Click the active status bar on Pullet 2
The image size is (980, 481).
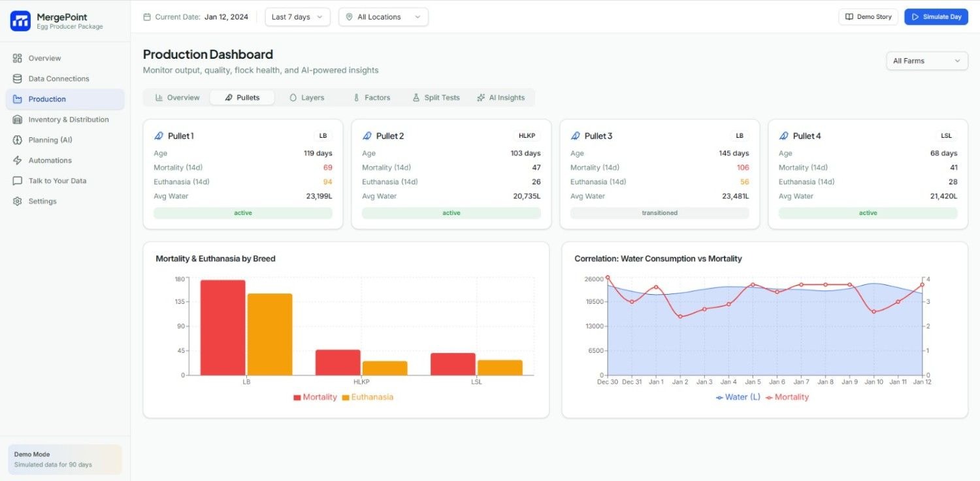click(451, 212)
